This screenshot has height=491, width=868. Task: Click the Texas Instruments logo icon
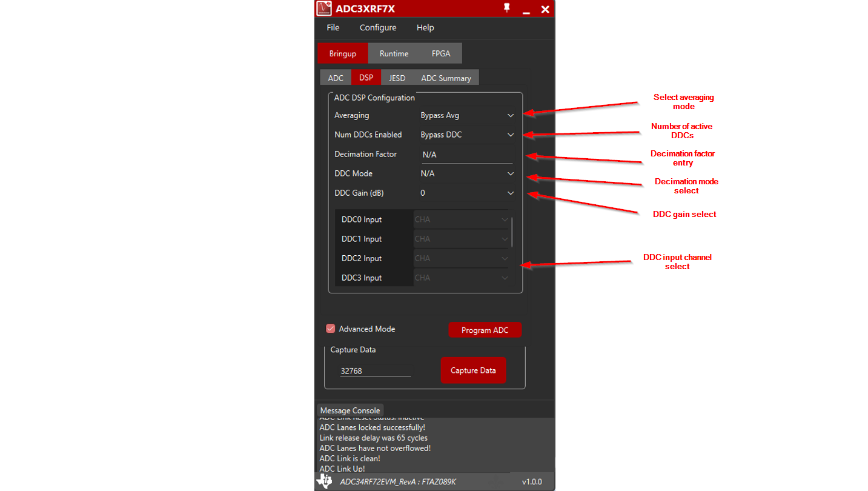tap(325, 481)
